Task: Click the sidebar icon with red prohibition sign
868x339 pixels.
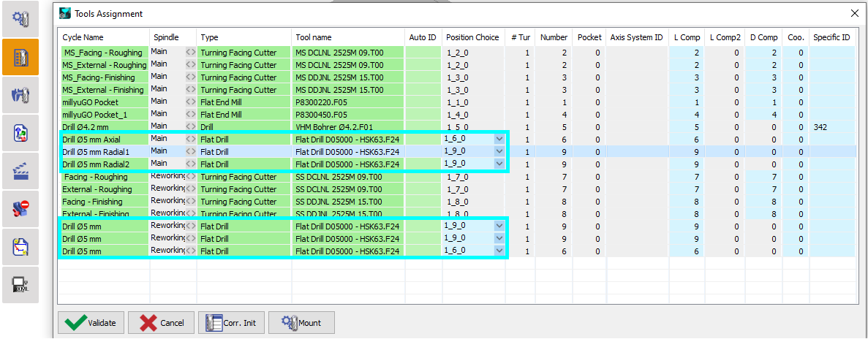Action: pos(20,210)
